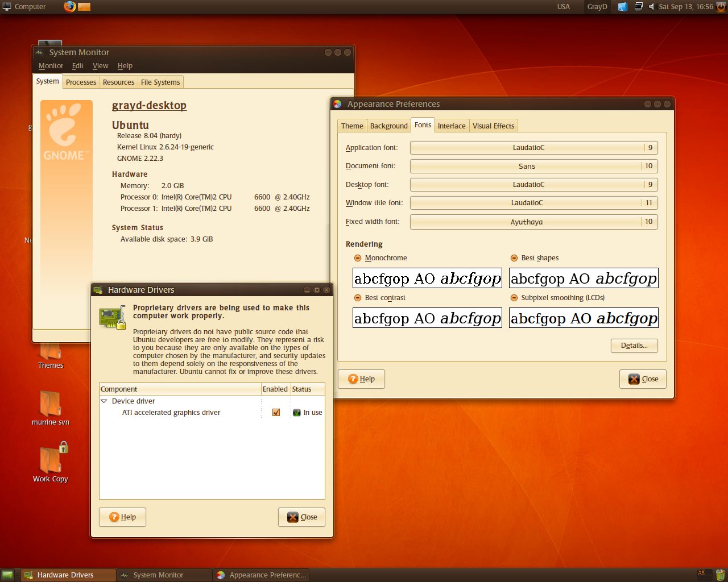Viewport: 728px width, 582px height.
Task: Click Close in Appearance Preferences
Action: point(643,379)
